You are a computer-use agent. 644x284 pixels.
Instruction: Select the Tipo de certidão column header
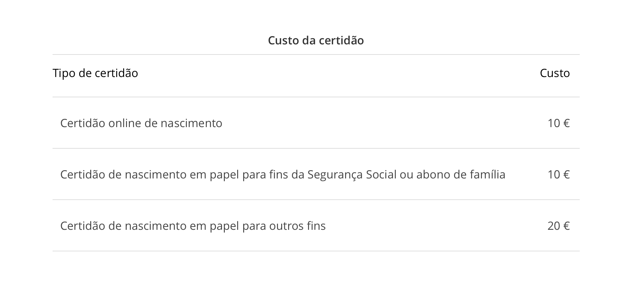95,73
